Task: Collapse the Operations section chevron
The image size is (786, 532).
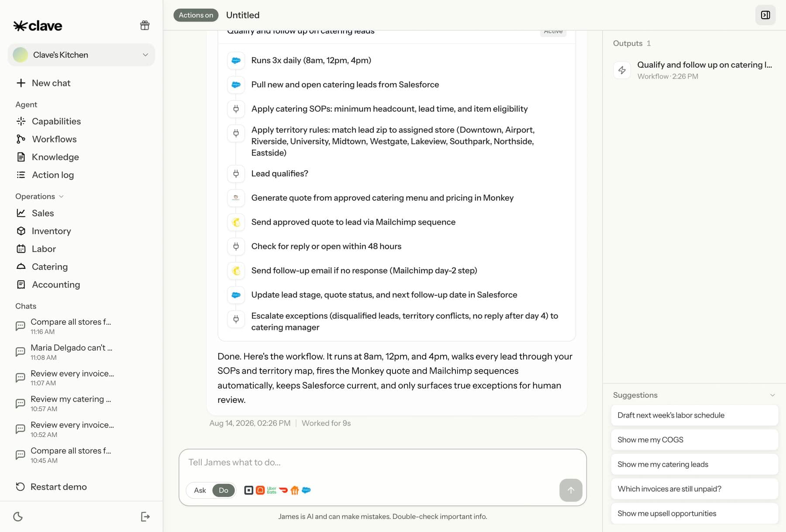Action: 61,196
